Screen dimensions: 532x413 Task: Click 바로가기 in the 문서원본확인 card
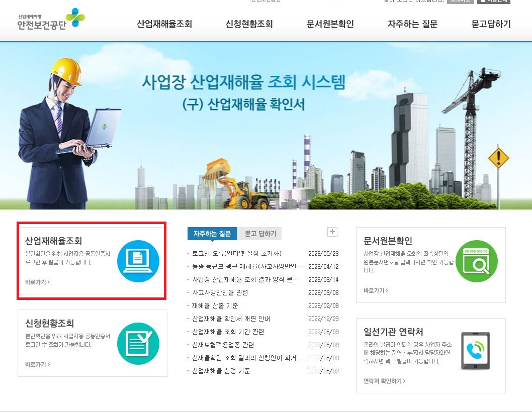tap(376, 290)
